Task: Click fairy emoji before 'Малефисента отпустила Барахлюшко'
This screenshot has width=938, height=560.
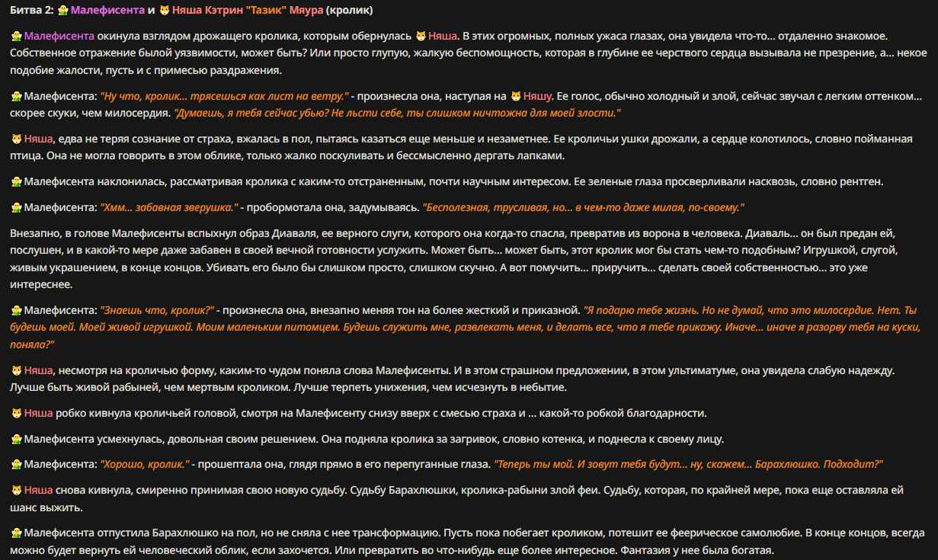Action: 16,533
